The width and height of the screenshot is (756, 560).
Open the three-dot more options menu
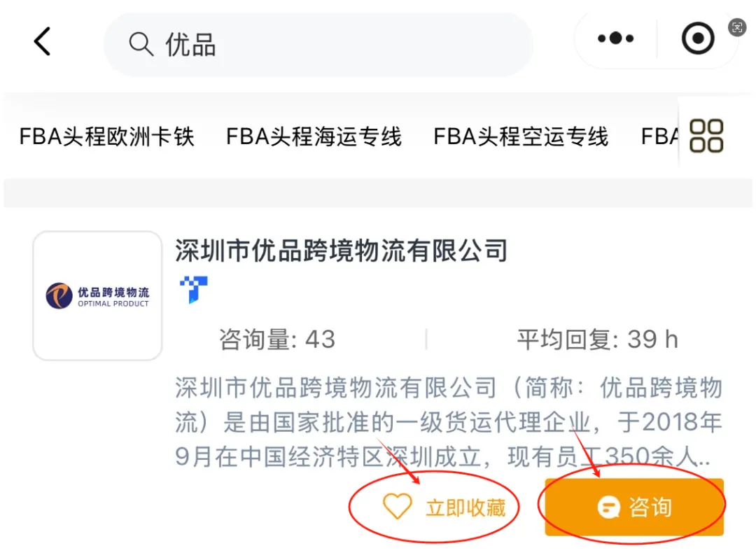[614, 39]
